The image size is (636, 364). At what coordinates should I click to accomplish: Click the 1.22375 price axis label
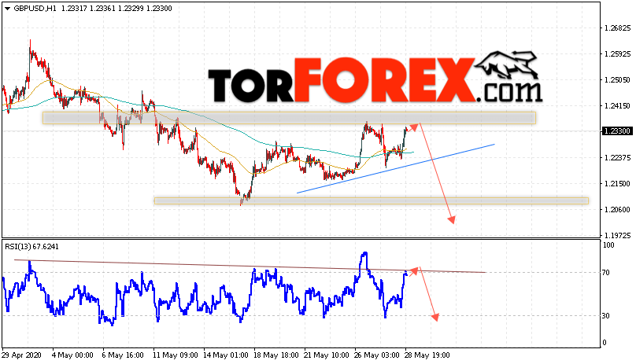pos(617,158)
